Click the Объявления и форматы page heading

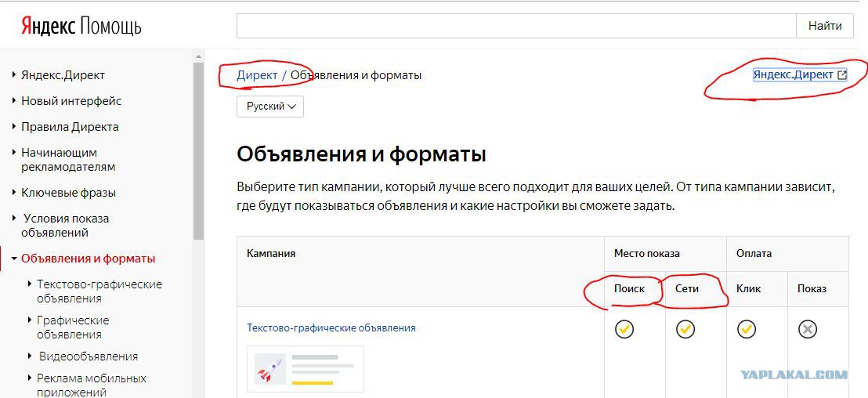pyautogui.click(x=361, y=154)
